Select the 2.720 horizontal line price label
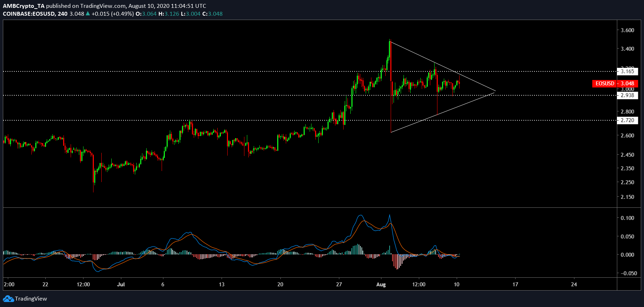 [x=627, y=120]
